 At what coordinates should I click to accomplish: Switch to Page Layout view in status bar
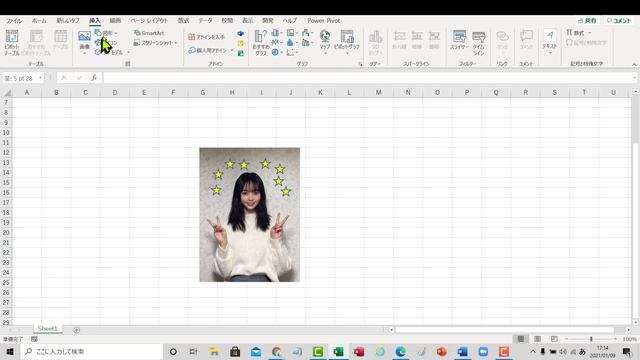(x=538, y=339)
